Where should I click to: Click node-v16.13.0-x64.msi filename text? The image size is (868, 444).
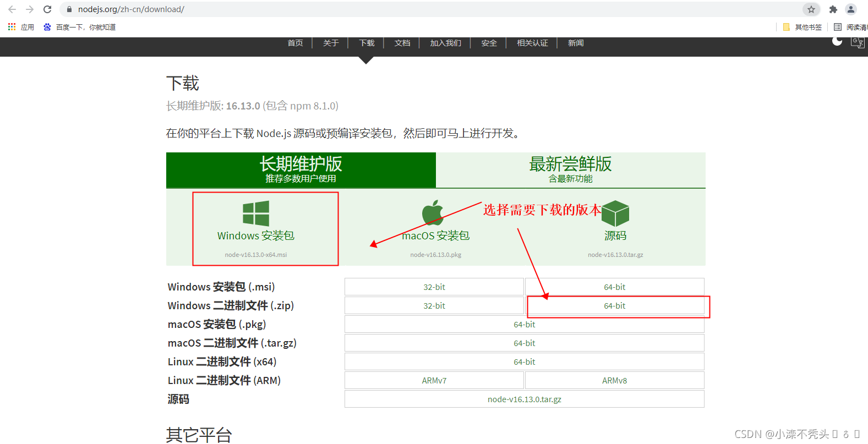[256, 255]
